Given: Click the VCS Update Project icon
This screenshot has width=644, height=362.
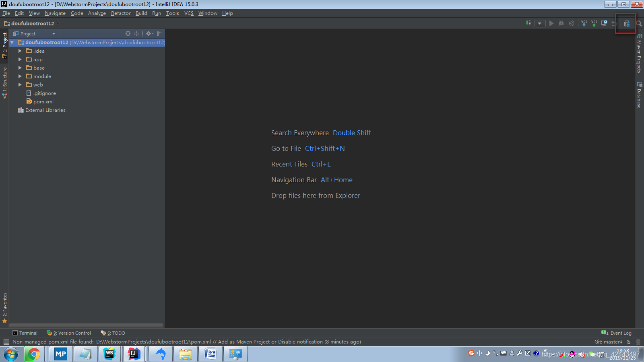Looking at the screenshot, I should point(584,23).
